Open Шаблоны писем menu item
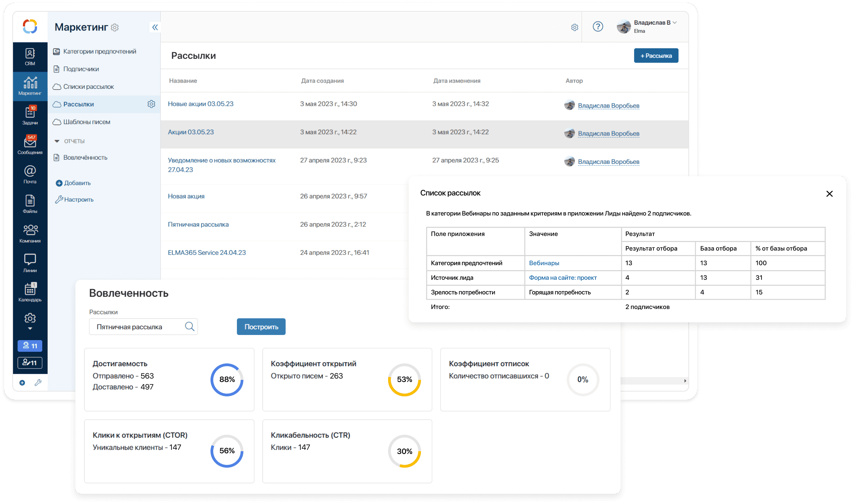This screenshot has height=504, width=854. (x=86, y=122)
